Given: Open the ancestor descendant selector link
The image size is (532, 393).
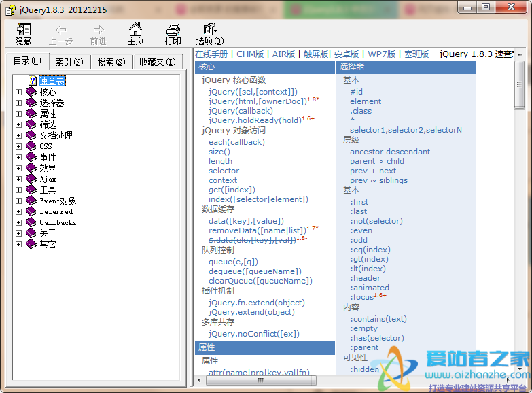Looking at the screenshot, I should point(390,152).
